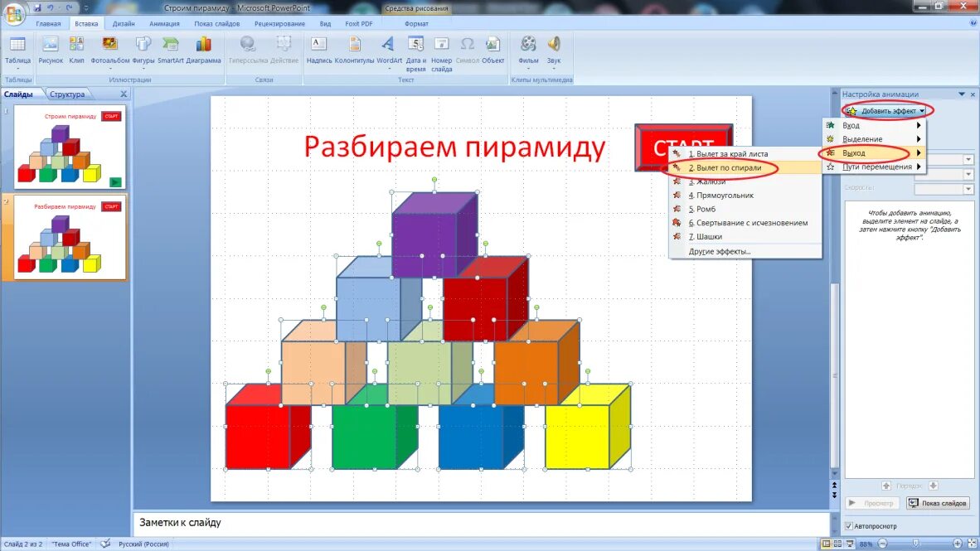
Task: Pick Свертывание с исчезновением effect
Action: (745, 222)
